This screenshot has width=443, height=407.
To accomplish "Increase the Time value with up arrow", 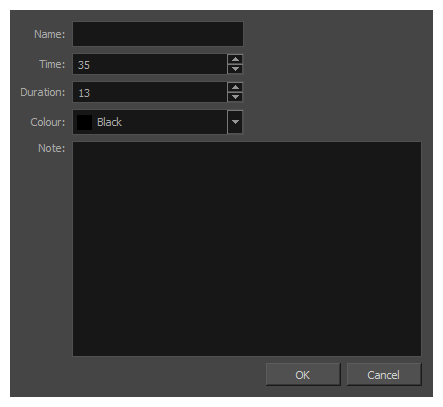I will tap(235, 59).
